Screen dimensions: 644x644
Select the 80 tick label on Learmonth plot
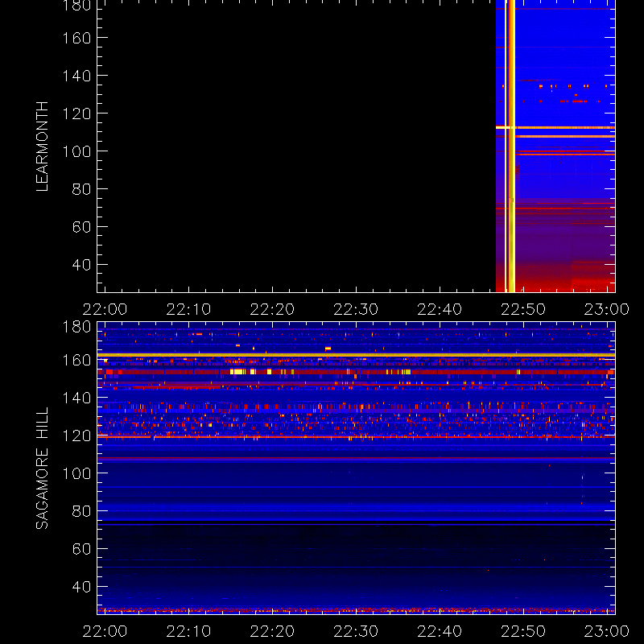(x=81, y=189)
